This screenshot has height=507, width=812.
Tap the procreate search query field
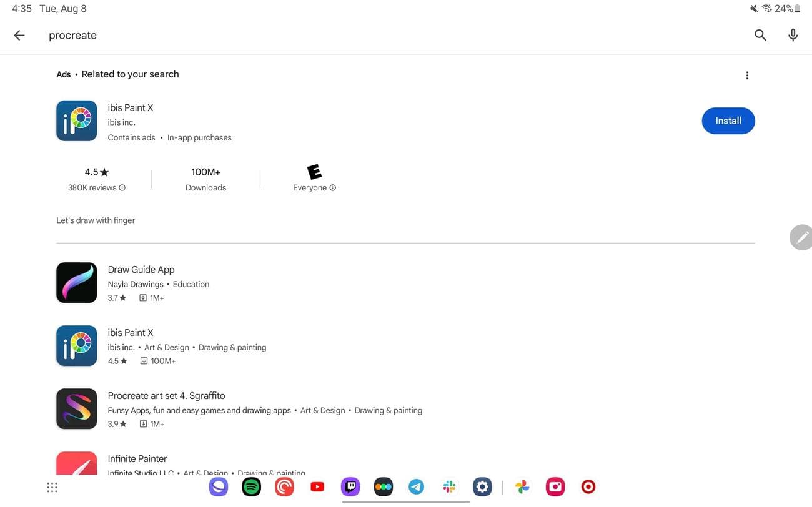point(375,36)
